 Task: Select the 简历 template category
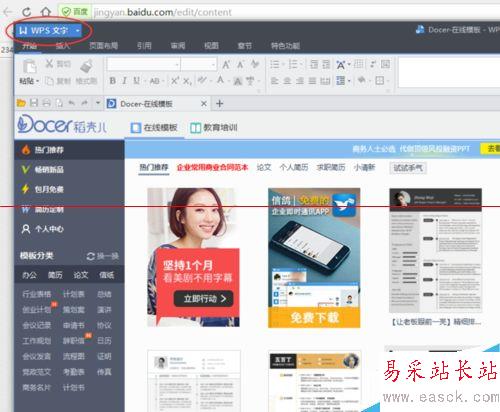coord(55,275)
